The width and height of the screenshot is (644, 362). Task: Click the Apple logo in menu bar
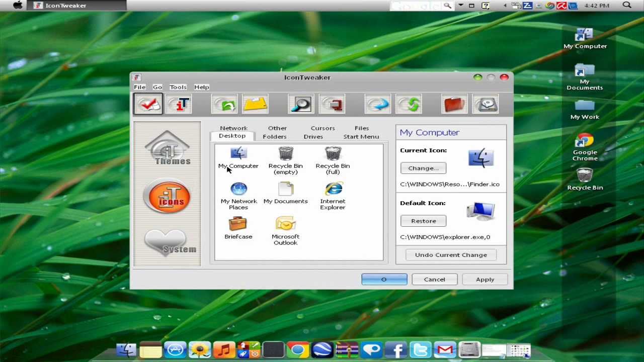click(x=18, y=5)
